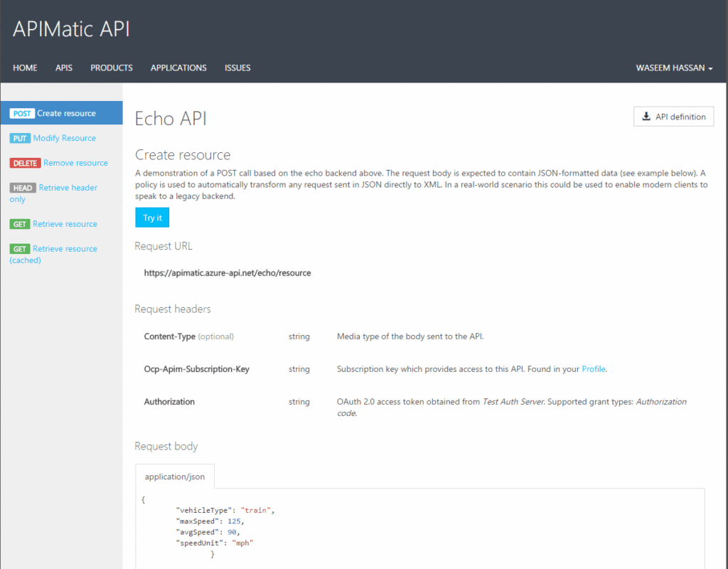
Task: Open the WASEEM HASSAN account dropdown
Action: click(x=673, y=68)
